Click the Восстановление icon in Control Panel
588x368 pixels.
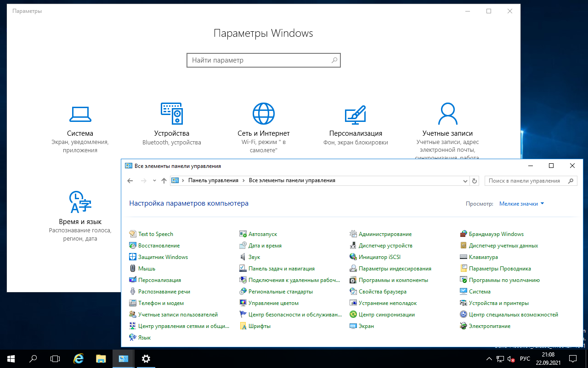[133, 246]
